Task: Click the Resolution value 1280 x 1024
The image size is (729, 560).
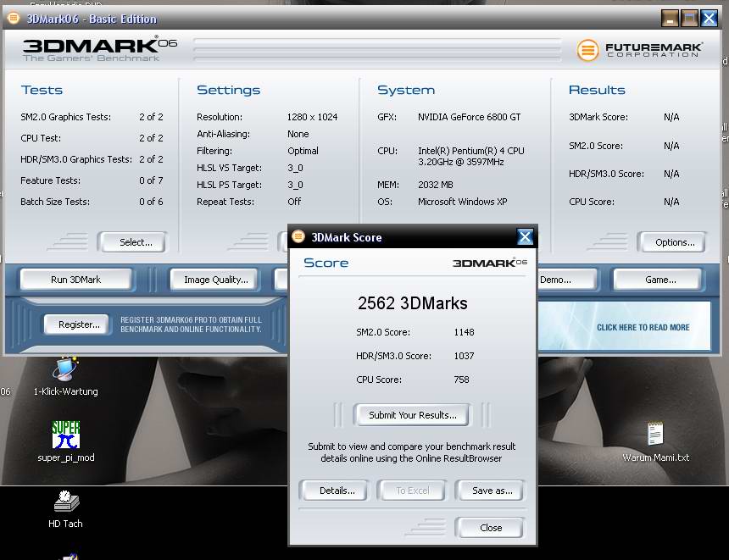Action: [x=312, y=117]
